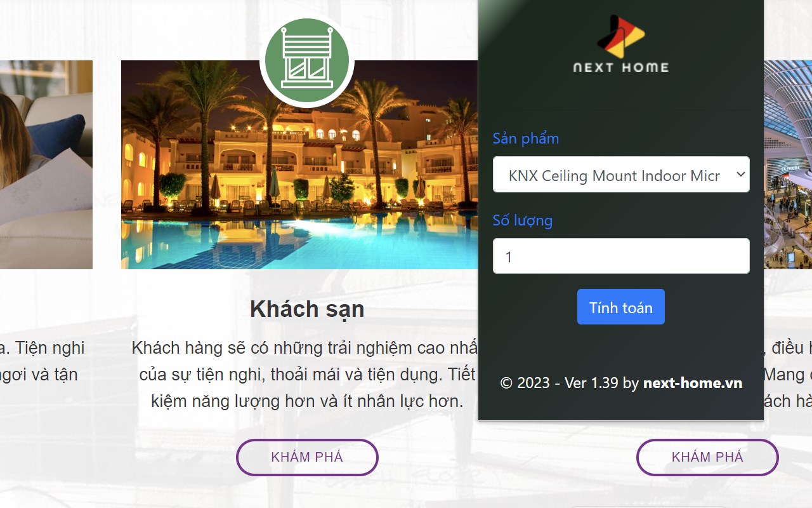The height and width of the screenshot is (508, 812).
Task: Click the right-side KHÁM PHÁ button
Action: (707, 457)
